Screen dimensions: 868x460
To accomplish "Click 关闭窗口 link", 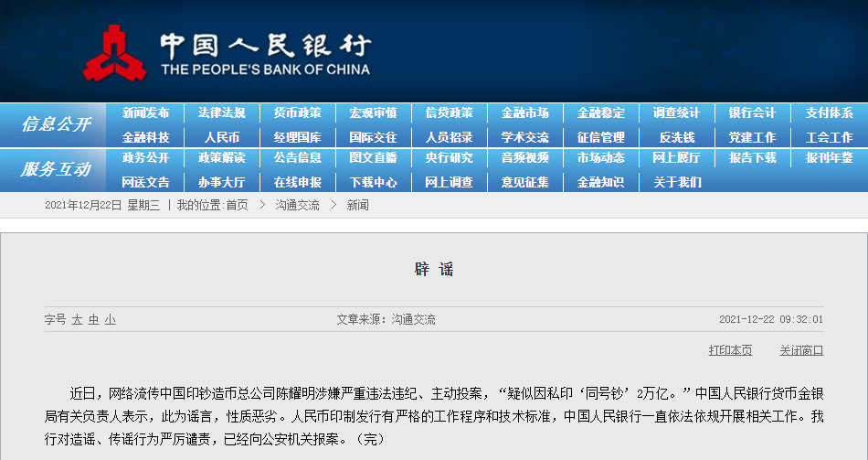I will pyautogui.click(x=801, y=350).
